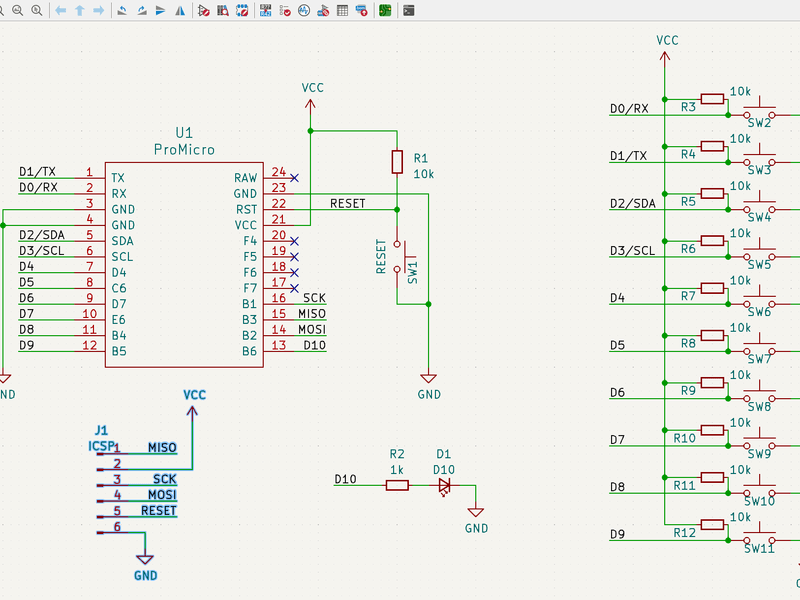Navigate forward with the right arrow icon

(98, 11)
